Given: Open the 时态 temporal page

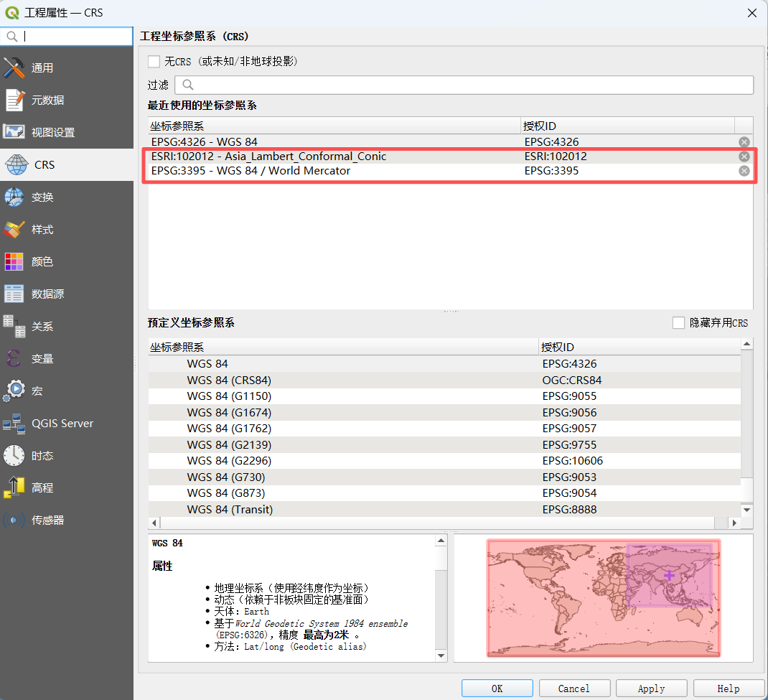Looking at the screenshot, I should point(67,456).
